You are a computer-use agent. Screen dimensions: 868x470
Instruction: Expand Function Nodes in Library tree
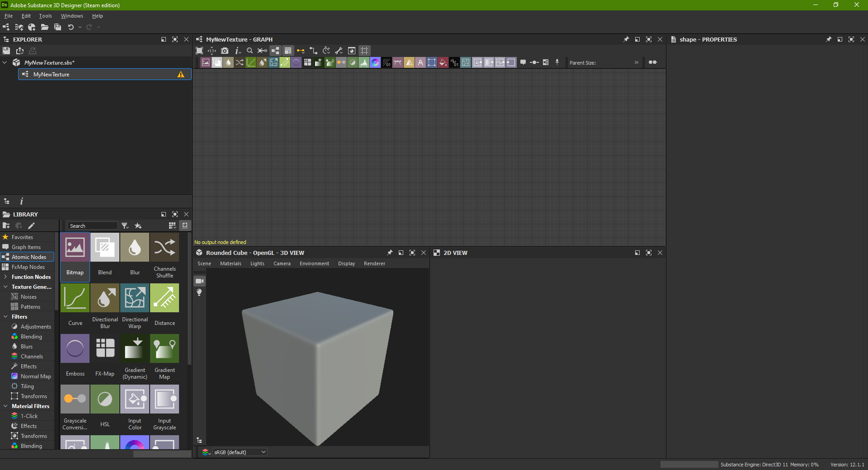pos(5,277)
